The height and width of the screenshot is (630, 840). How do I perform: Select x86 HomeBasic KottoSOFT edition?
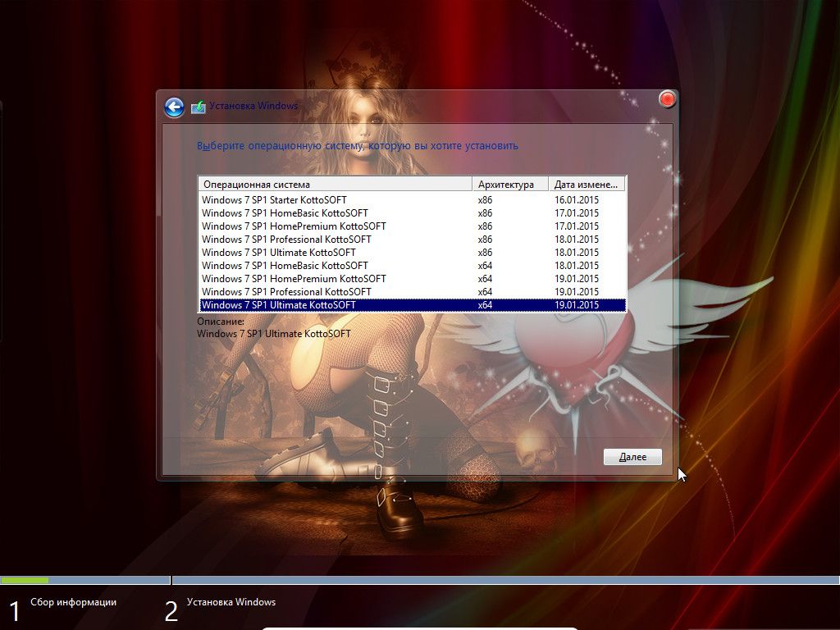click(x=412, y=213)
